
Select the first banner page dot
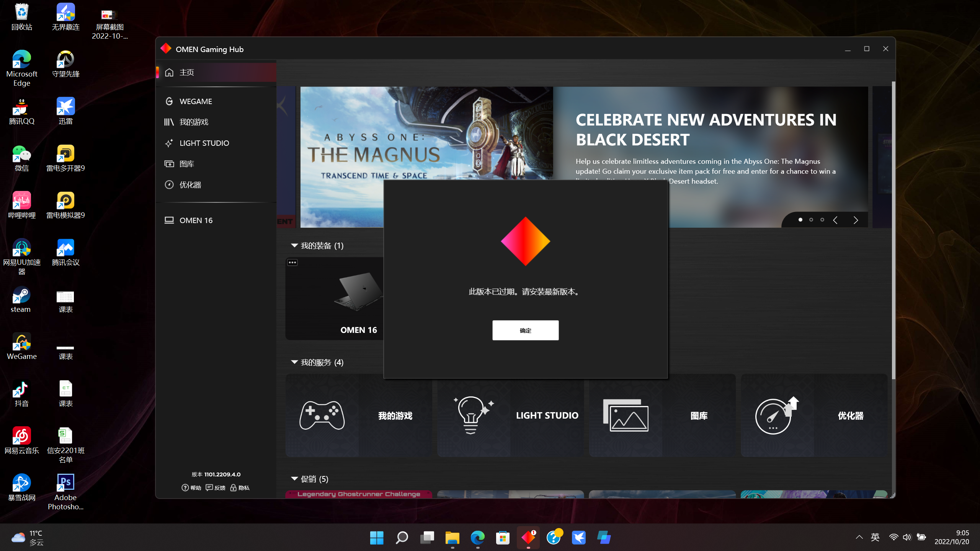pyautogui.click(x=800, y=220)
